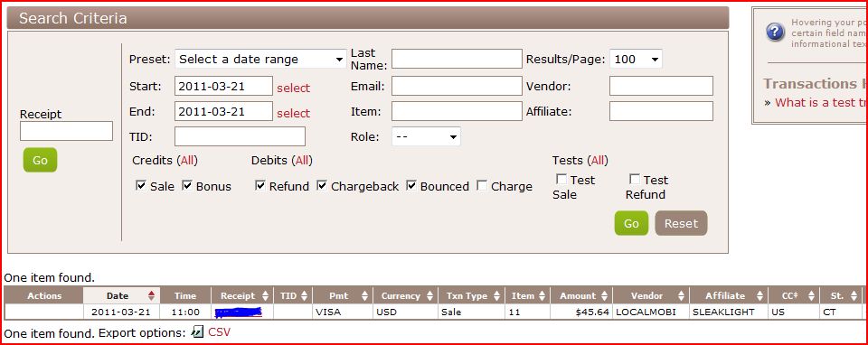Image resolution: width=868 pixels, height=345 pixels.
Task: Click the Affiliate input field
Action: click(x=661, y=111)
